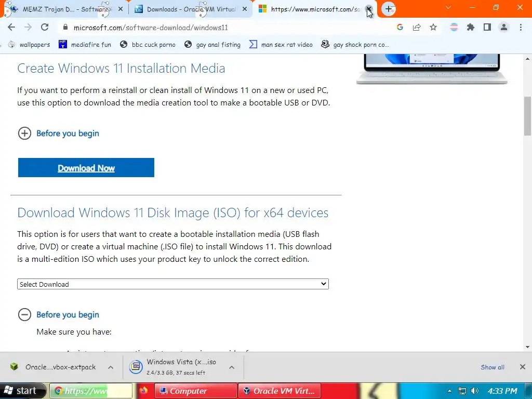
Task: Click the address bar URL
Action: click(x=151, y=28)
